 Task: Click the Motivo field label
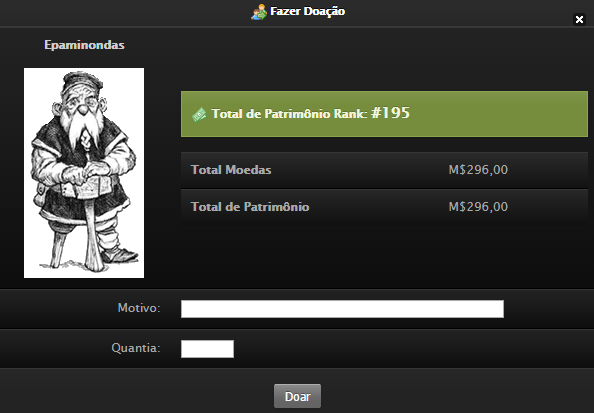click(139, 308)
